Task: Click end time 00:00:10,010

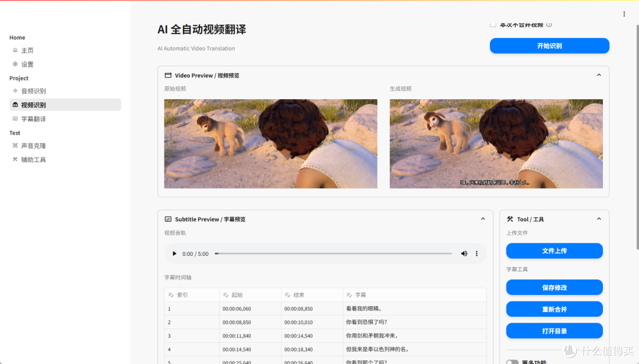Action: [x=312, y=322]
